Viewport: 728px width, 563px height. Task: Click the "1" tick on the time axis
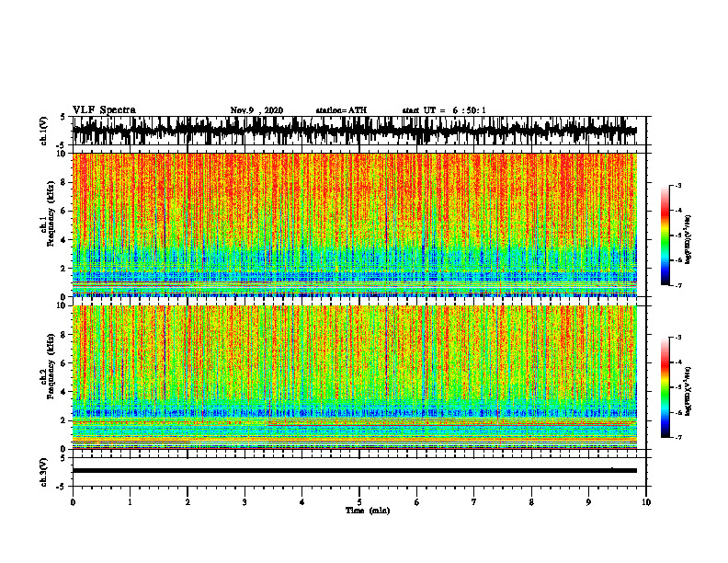(130, 502)
